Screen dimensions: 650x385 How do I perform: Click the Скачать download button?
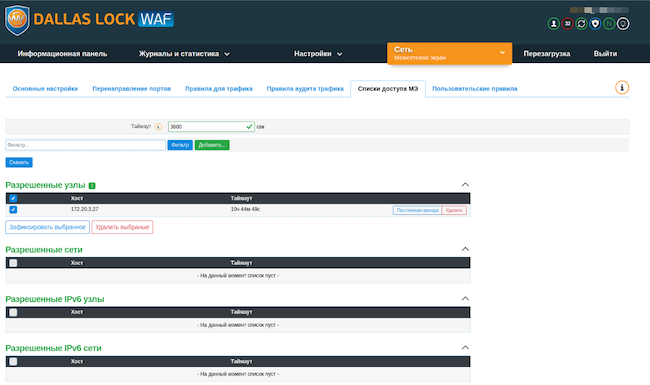click(x=19, y=162)
